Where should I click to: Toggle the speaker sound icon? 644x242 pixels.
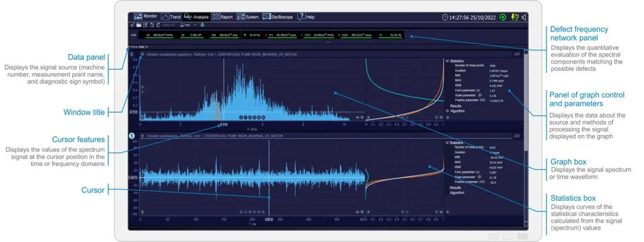click(x=524, y=17)
